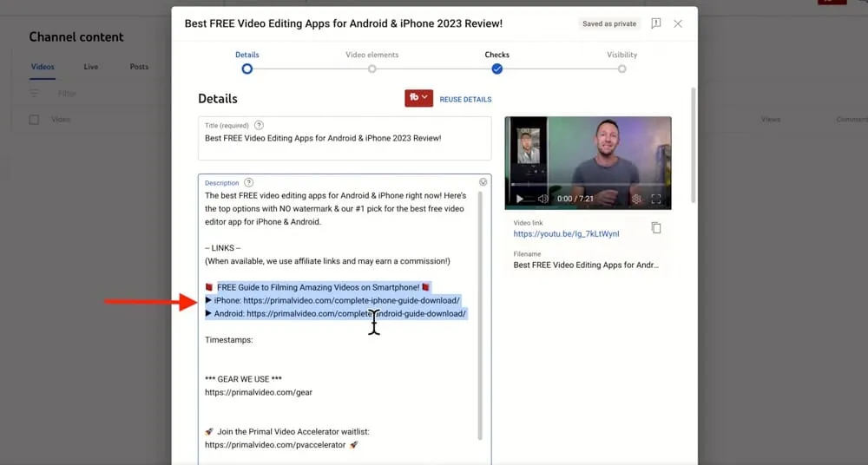Click the send feedback flag icon

[655, 23]
